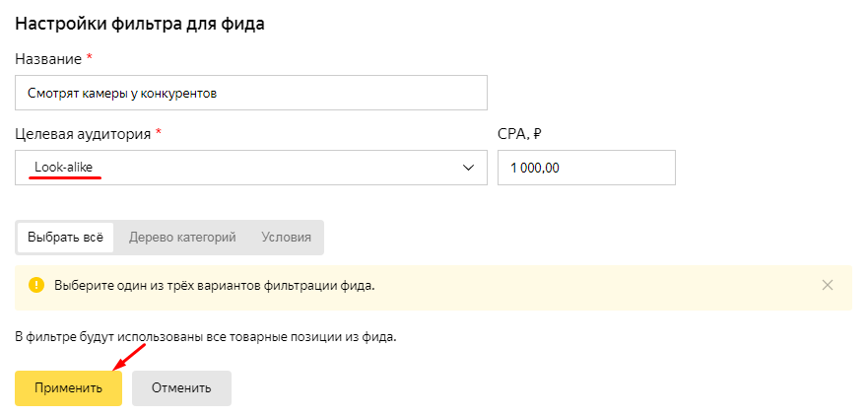Click the note about all feed items

point(206,337)
